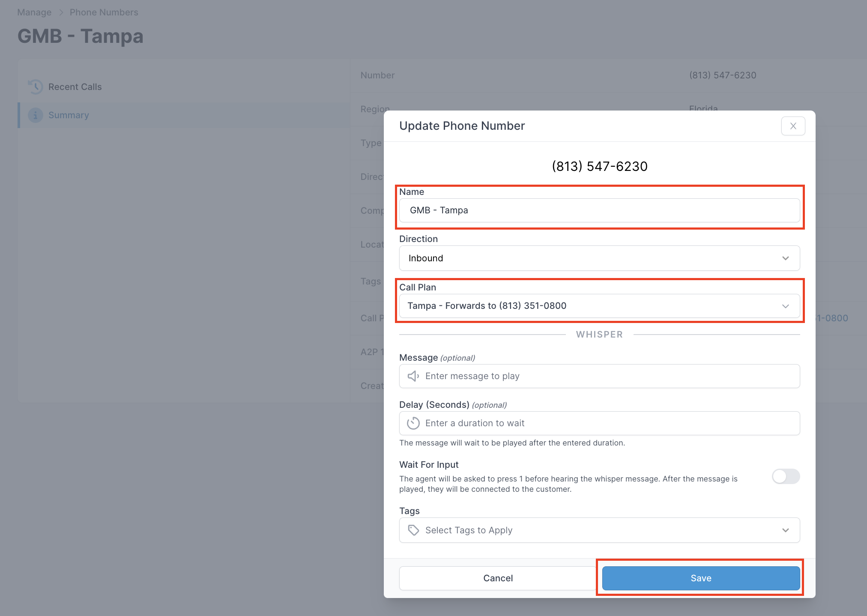Click the Recent Calls clock icon

[36, 87]
